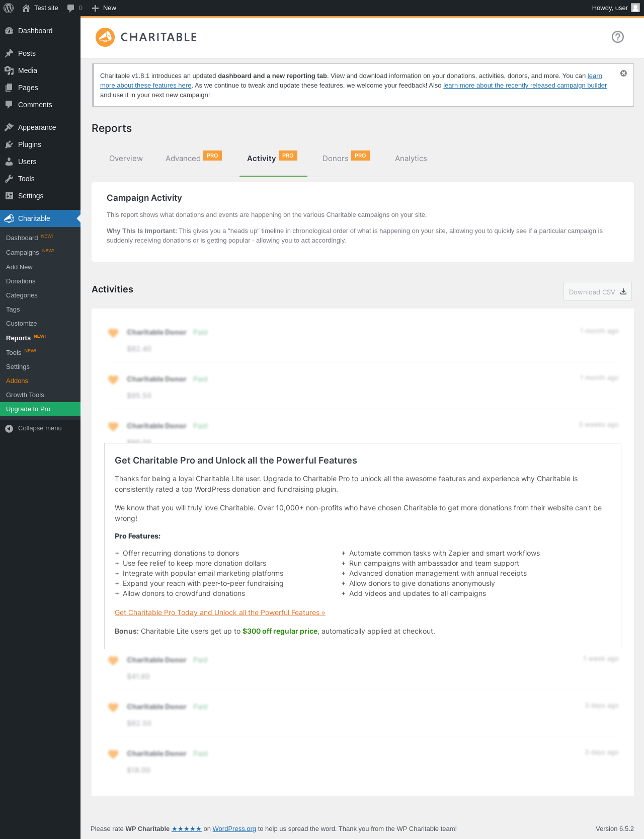Click the Pages icon
The height and width of the screenshot is (839, 644).
coord(9,88)
